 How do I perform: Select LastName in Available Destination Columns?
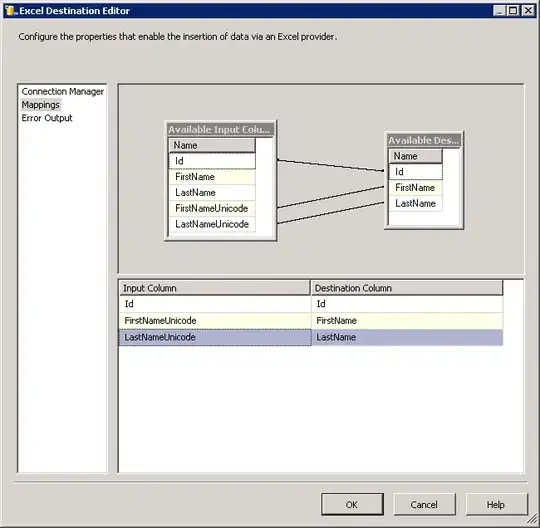[x=415, y=204]
